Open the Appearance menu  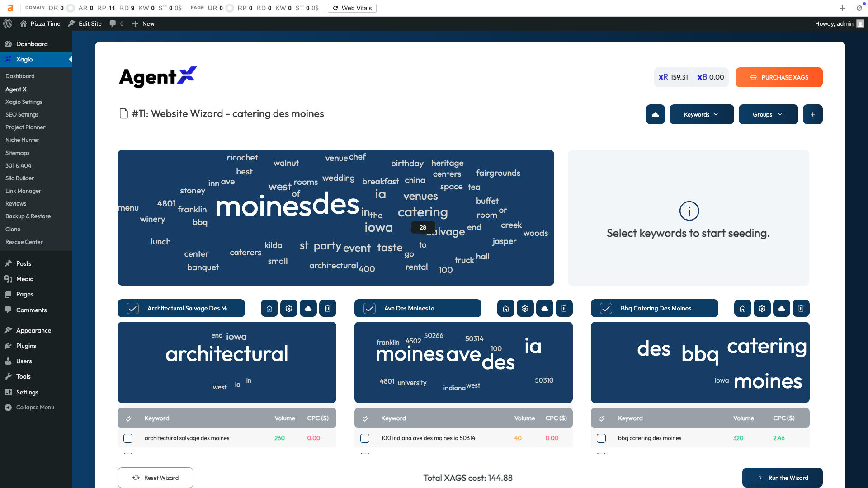[33, 330]
